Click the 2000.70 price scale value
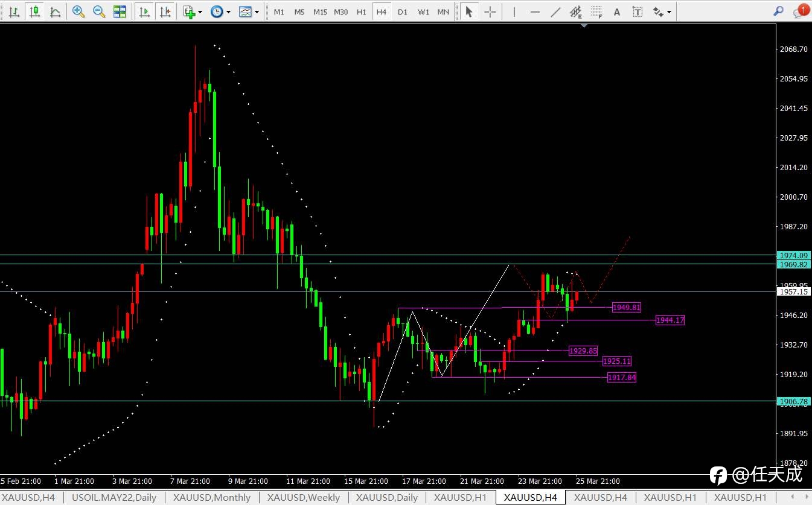 (x=793, y=197)
